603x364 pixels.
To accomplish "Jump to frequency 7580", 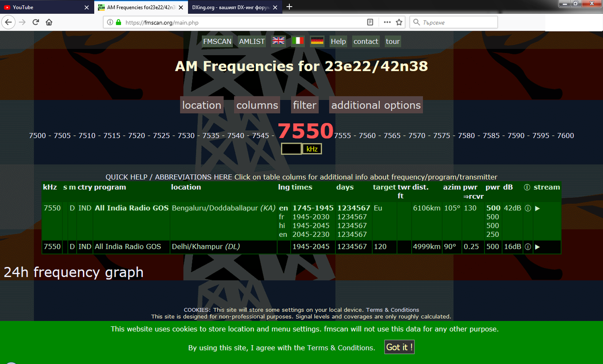I will (x=466, y=136).
